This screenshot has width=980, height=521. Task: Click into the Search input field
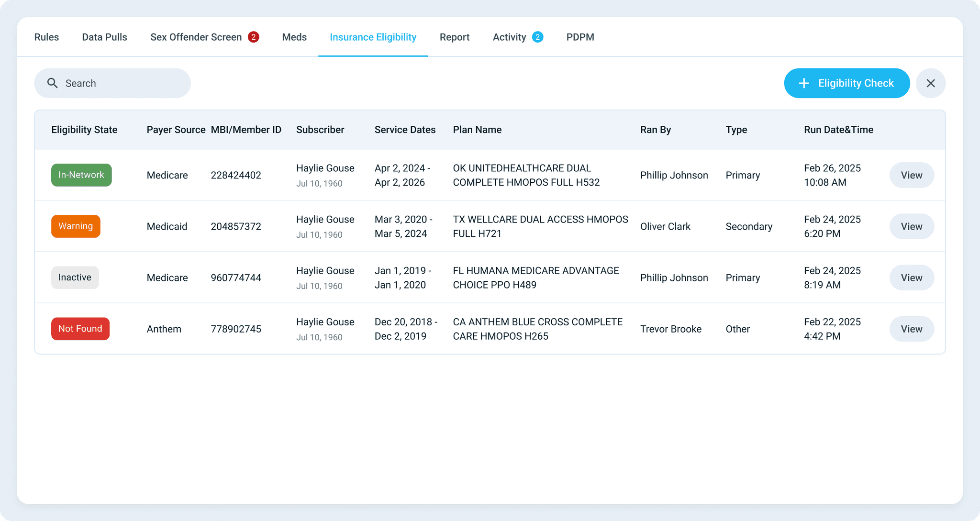[x=112, y=83]
